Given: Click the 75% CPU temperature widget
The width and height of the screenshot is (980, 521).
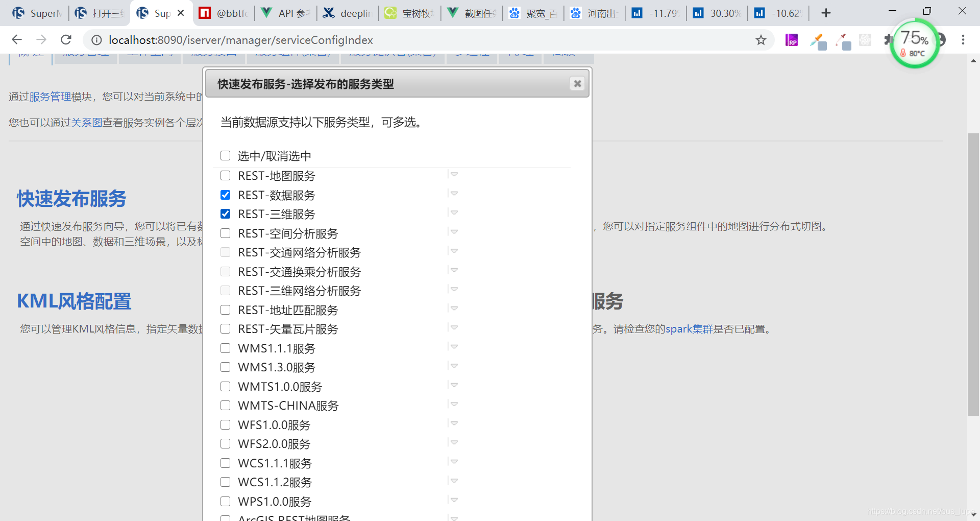Looking at the screenshot, I should coord(915,43).
